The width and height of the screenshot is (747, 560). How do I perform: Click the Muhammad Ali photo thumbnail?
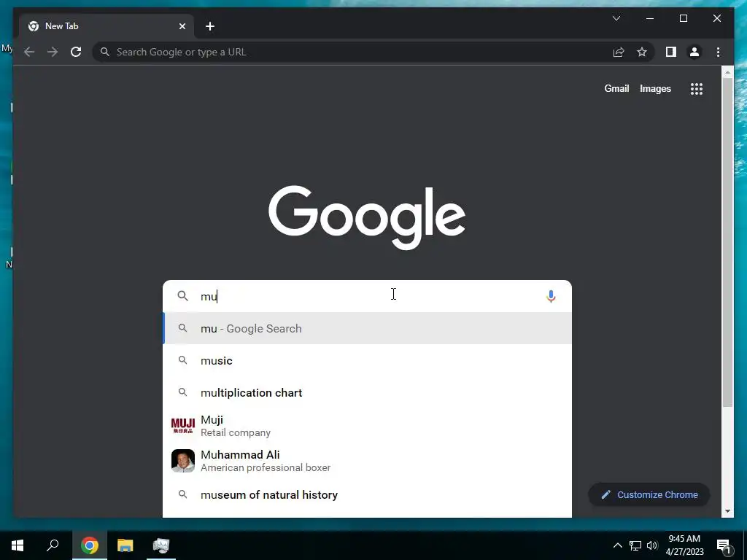[x=183, y=461]
